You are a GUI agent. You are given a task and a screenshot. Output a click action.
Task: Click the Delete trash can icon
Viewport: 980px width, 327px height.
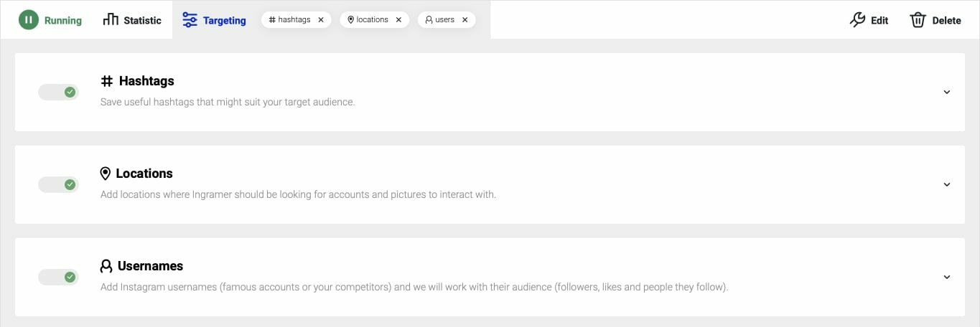tap(918, 20)
